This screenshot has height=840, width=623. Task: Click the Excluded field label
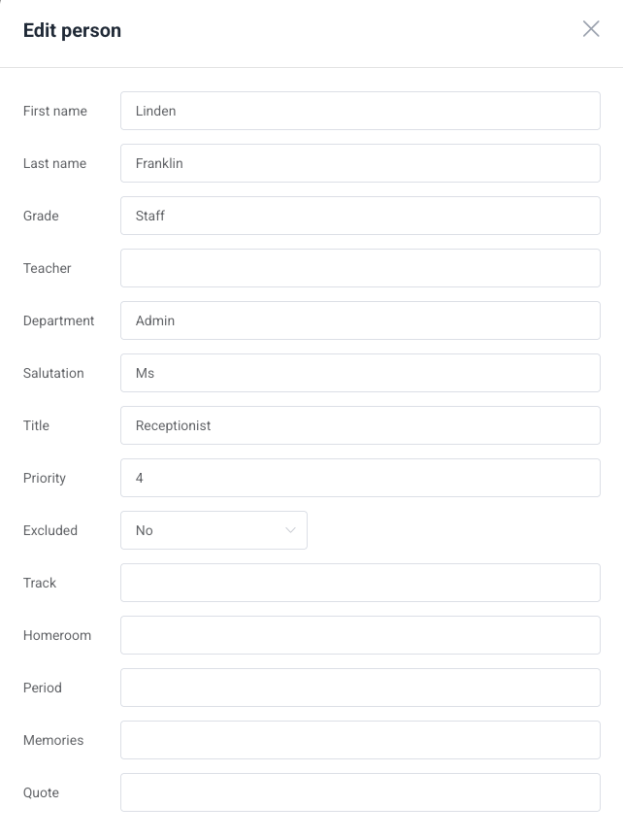click(50, 530)
